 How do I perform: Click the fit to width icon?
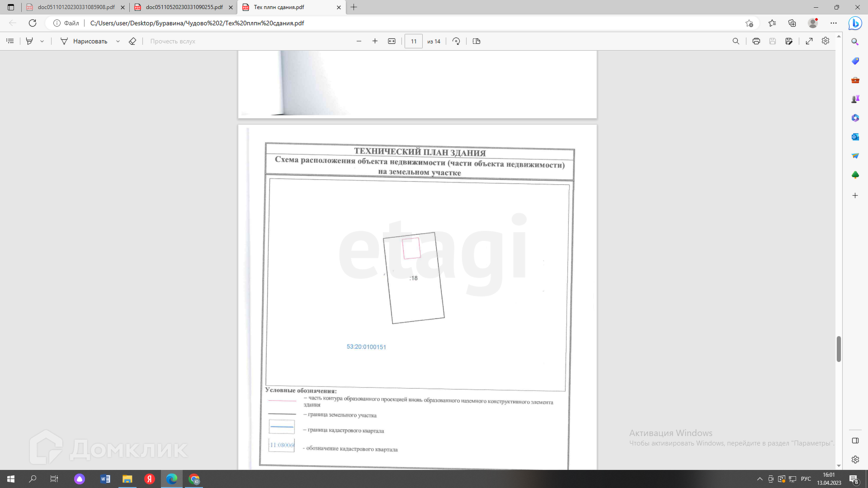392,41
